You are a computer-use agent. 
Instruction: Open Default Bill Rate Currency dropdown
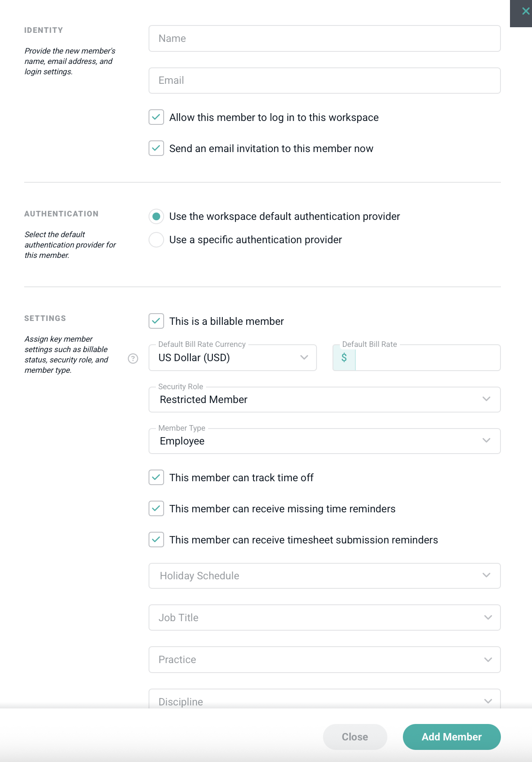[x=232, y=358]
